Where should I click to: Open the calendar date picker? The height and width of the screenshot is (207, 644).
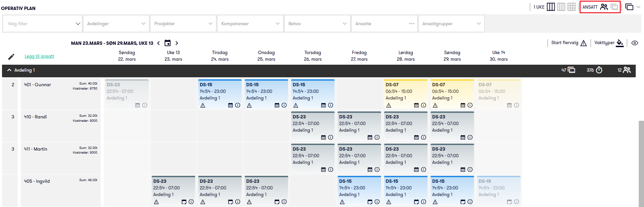(x=168, y=43)
